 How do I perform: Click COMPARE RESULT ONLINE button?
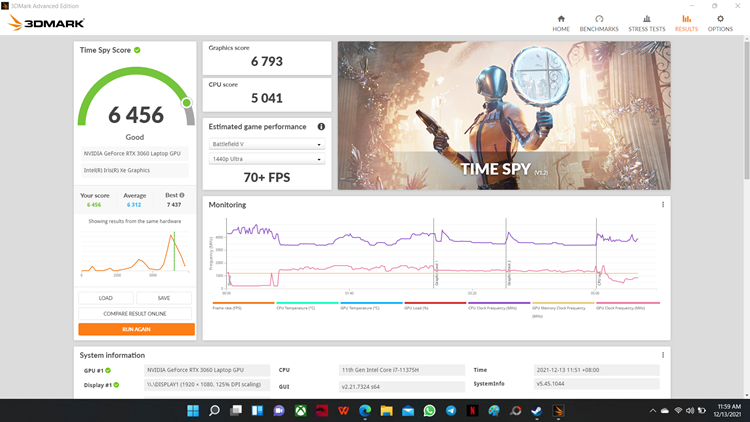pos(135,314)
